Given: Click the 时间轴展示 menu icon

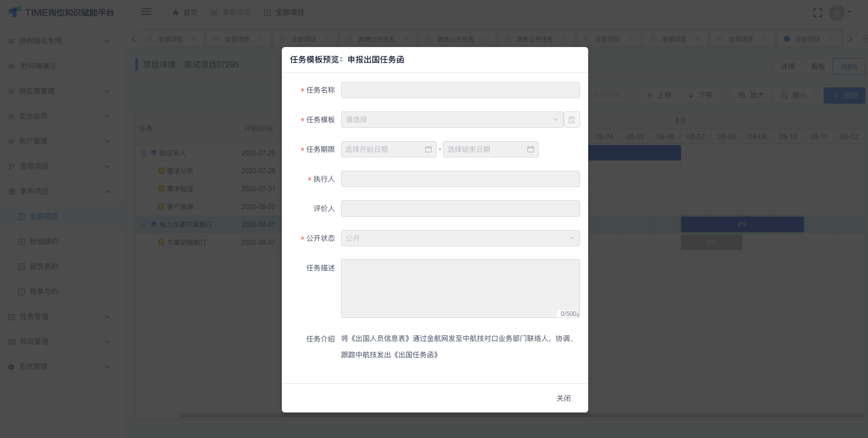Looking at the screenshot, I should (11, 66).
